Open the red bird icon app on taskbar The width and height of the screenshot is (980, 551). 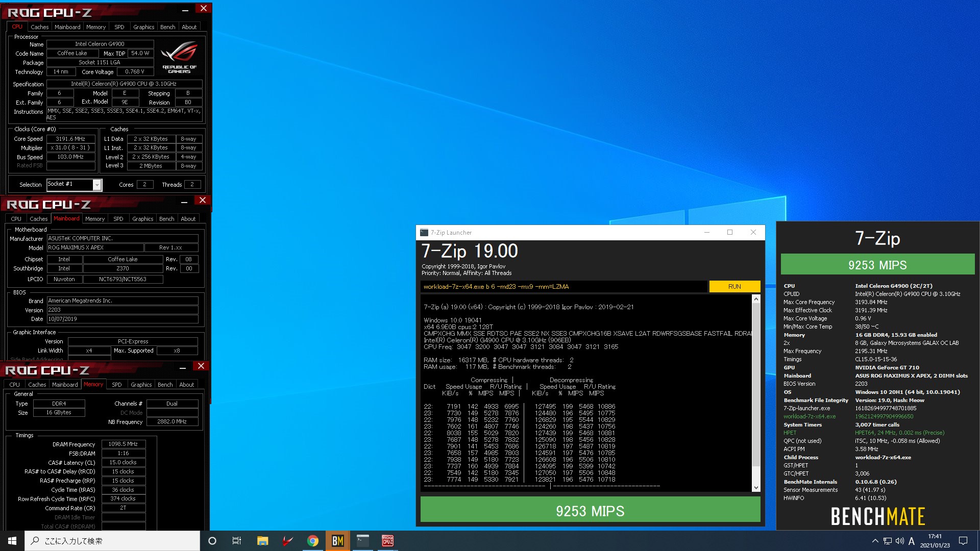[x=287, y=541]
